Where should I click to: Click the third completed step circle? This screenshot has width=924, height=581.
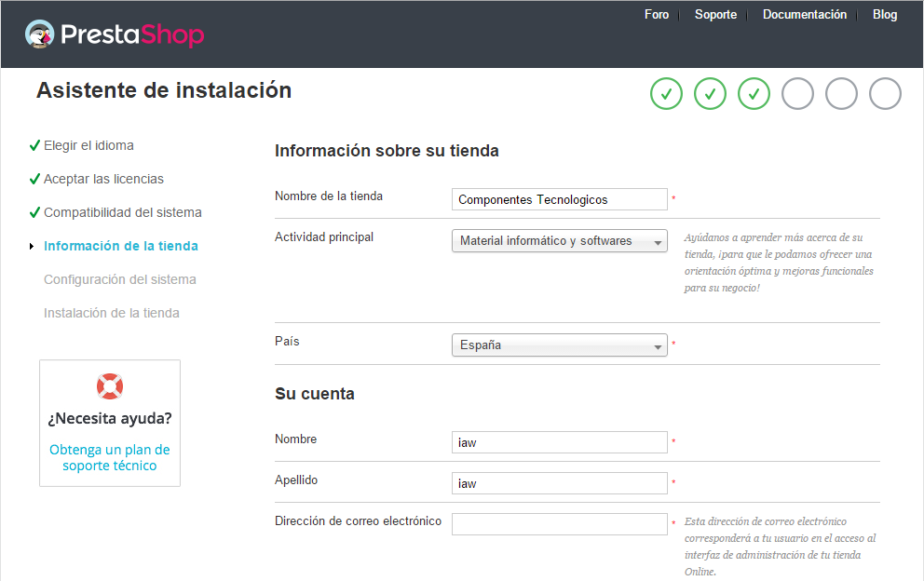[x=754, y=94]
